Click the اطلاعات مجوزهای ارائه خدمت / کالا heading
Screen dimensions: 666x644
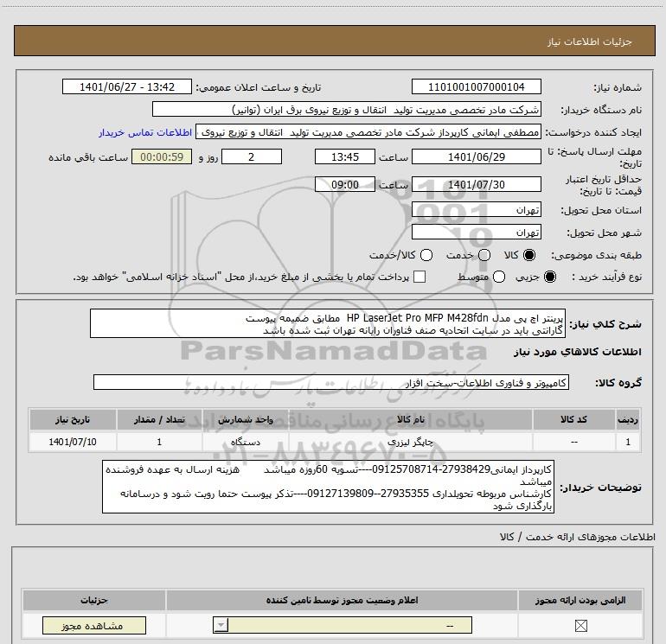(578, 537)
